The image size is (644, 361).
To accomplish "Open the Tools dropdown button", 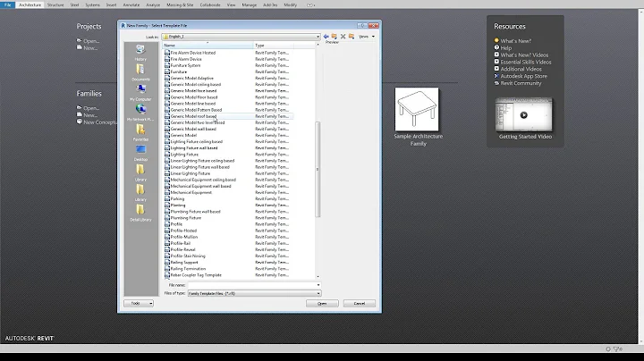I will [139, 303].
